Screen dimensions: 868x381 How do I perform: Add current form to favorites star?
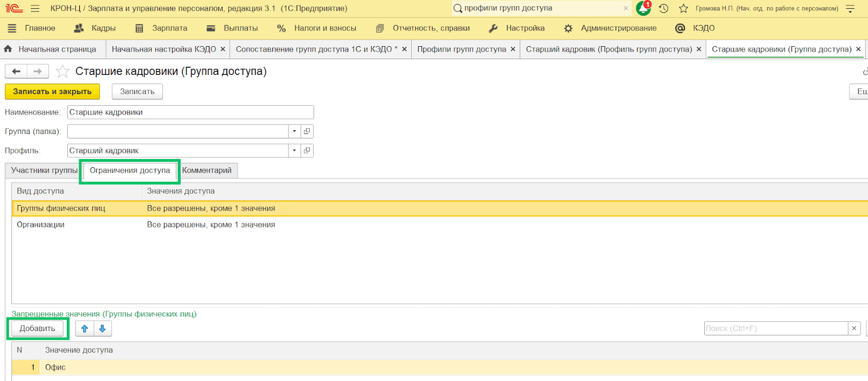[63, 72]
